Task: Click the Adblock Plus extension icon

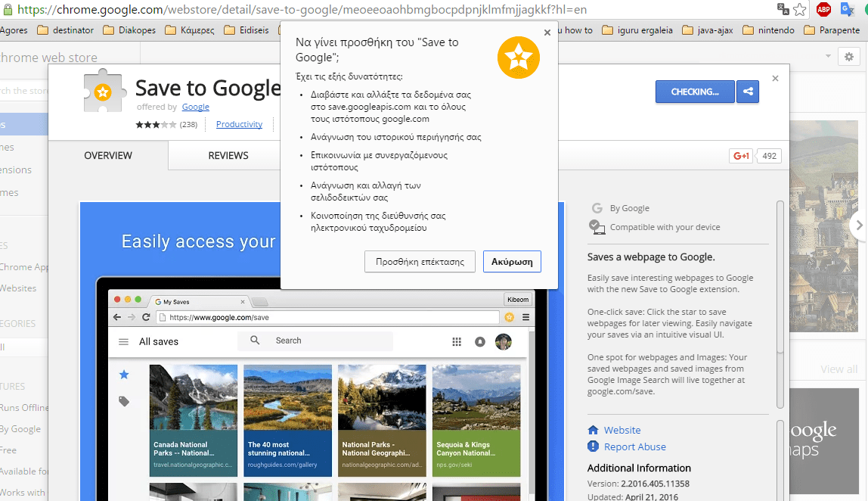Action: [x=823, y=10]
